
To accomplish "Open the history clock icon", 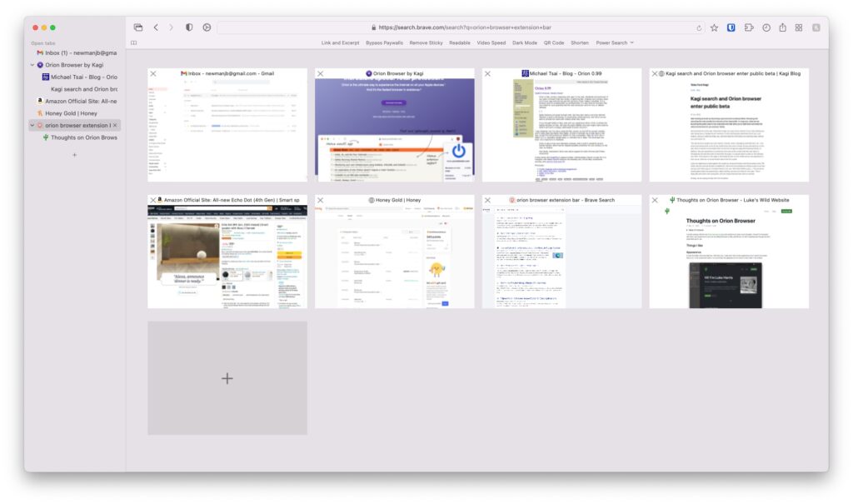I will 766,27.
